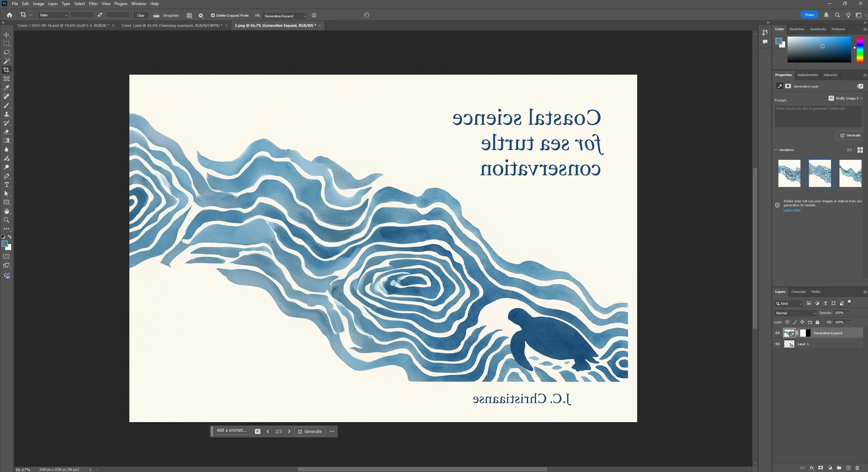Switch to the Channels tab
Viewport: 868px width, 472px height.
798,292
